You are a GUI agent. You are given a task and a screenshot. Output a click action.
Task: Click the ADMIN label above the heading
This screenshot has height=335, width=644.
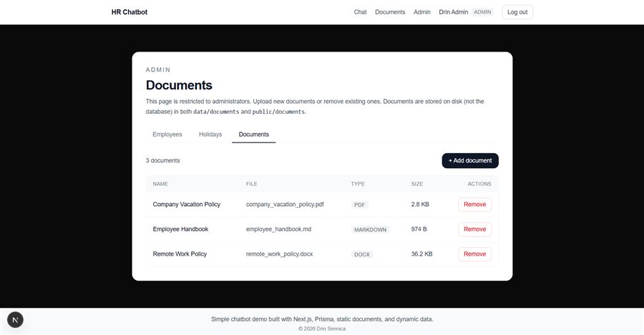click(158, 70)
